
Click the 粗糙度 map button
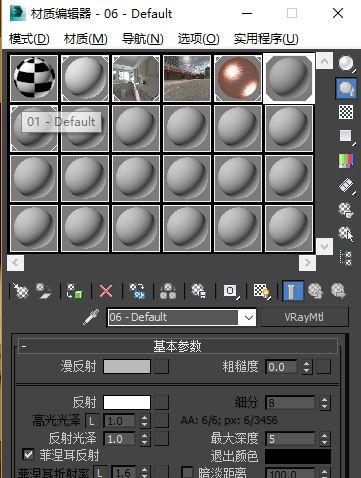[x=324, y=367]
